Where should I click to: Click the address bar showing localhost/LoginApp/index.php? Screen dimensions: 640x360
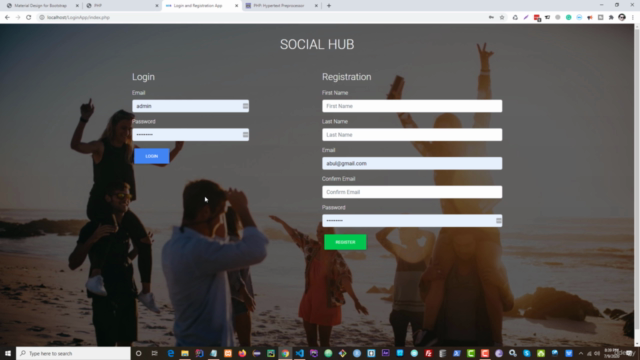(x=261, y=18)
